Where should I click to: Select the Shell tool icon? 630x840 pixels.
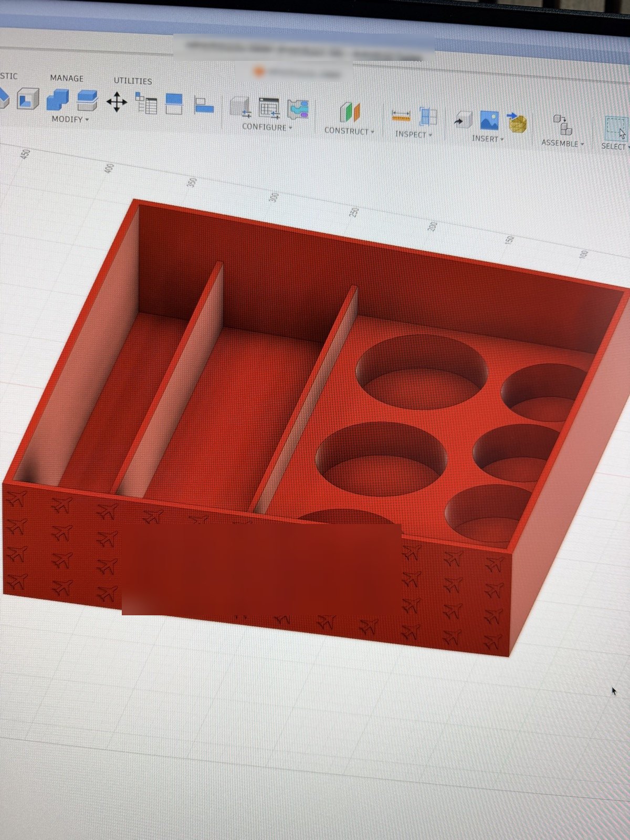[28, 99]
